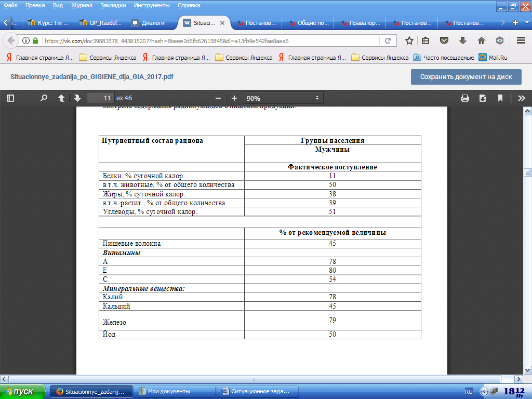532x399 pixels.
Task: Switch to Диалоги tab
Action: click(152, 23)
